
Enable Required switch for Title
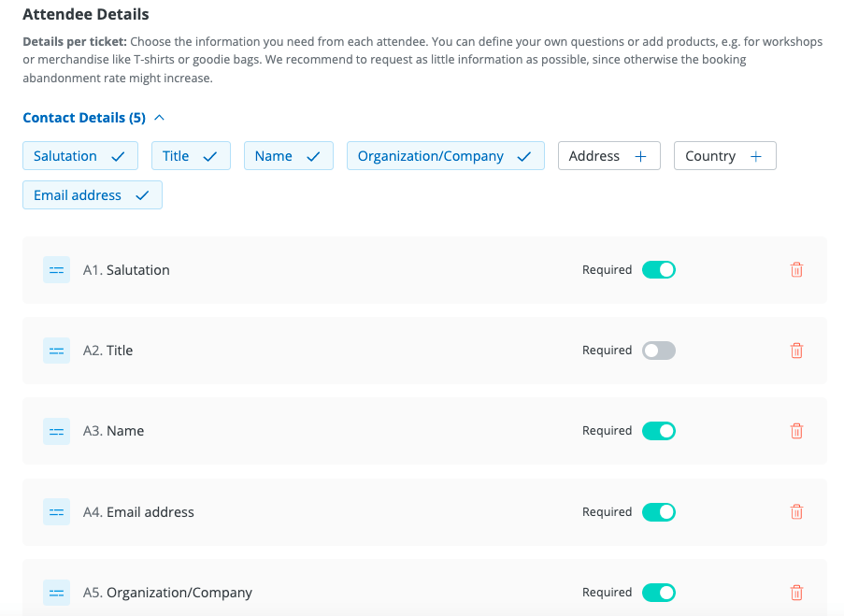tap(658, 351)
